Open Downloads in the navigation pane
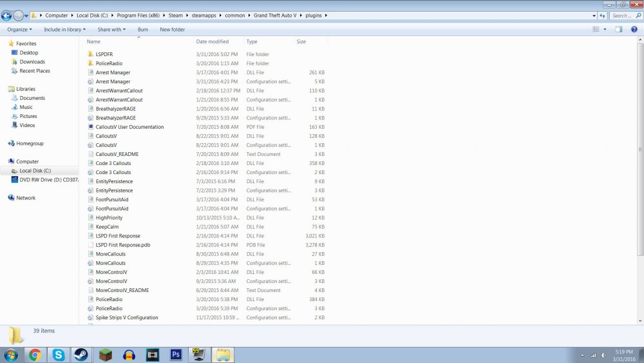The image size is (644, 363). [32, 62]
